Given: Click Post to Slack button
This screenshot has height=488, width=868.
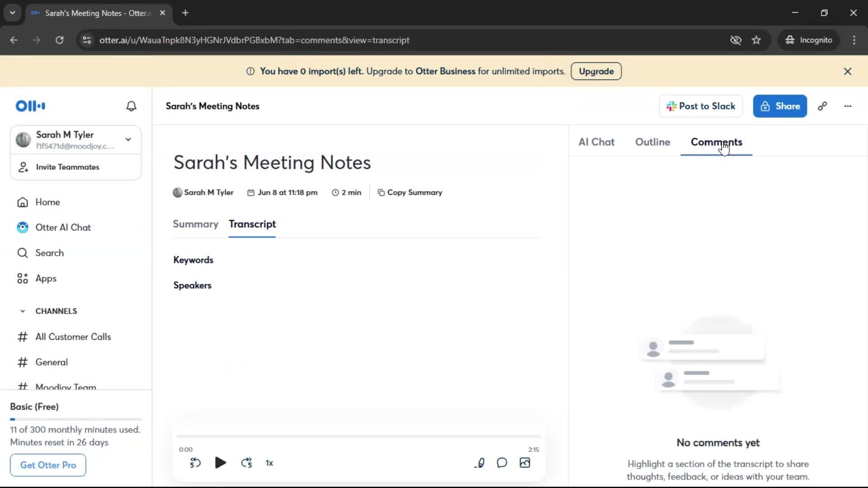Looking at the screenshot, I should point(701,106).
